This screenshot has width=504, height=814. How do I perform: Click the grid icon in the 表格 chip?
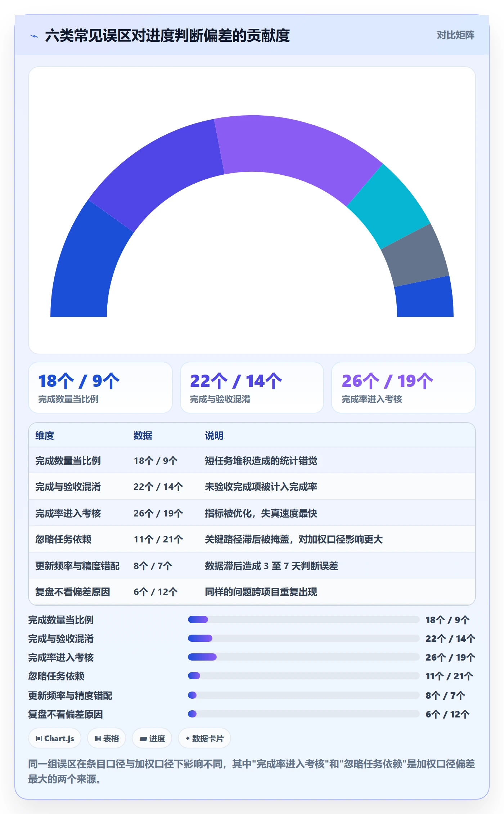pos(98,739)
